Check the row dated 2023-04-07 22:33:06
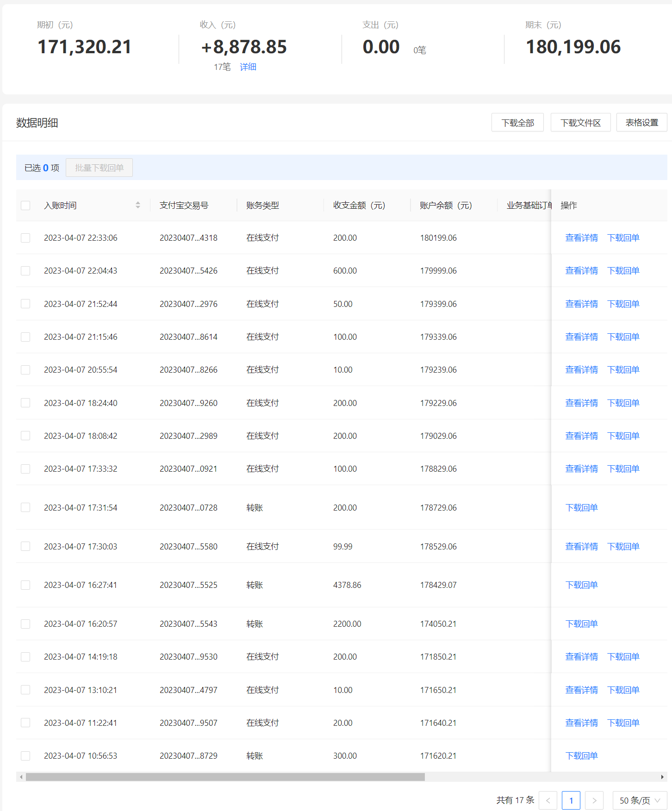Screen dimensions: 672x811 [x=25, y=238]
